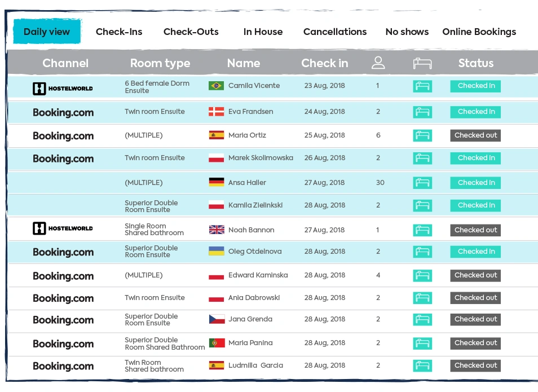This screenshot has height=392, width=538.
Task: Click Checked in status for Ansa Haller
Action: tap(475, 183)
